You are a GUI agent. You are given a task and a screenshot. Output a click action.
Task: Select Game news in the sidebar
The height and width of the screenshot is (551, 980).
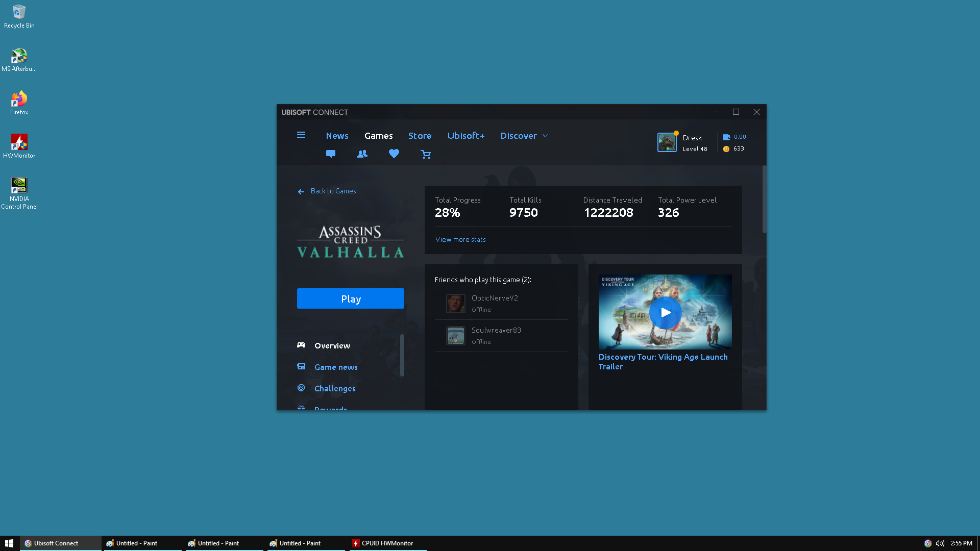(x=336, y=367)
